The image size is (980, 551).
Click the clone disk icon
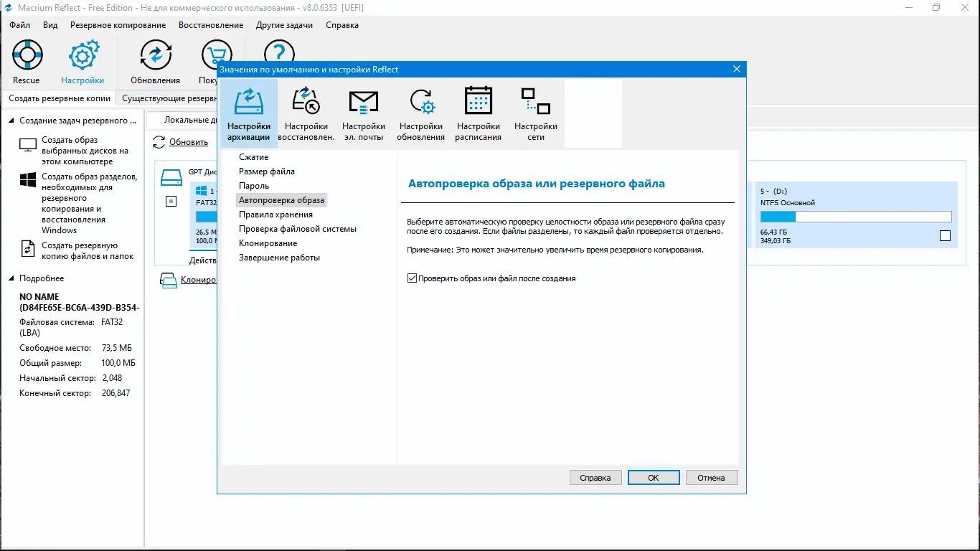[169, 280]
